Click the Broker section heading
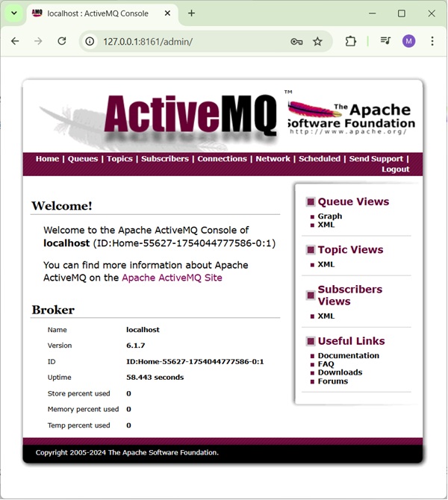This screenshot has width=448, height=500. coord(53,310)
